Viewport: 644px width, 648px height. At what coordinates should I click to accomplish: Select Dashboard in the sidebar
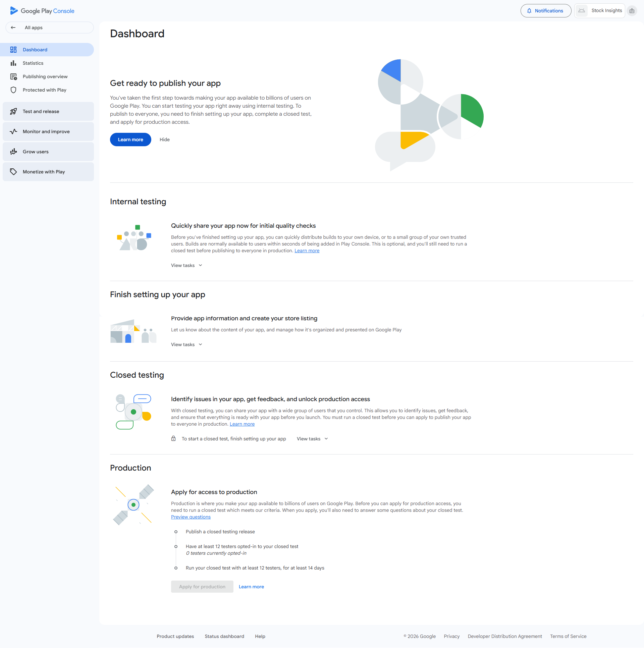click(x=47, y=50)
